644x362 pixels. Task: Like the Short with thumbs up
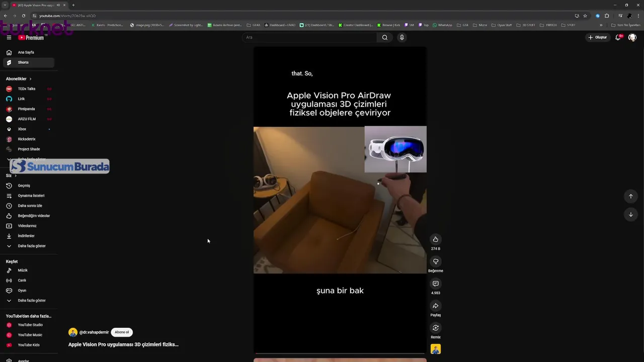(436, 239)
